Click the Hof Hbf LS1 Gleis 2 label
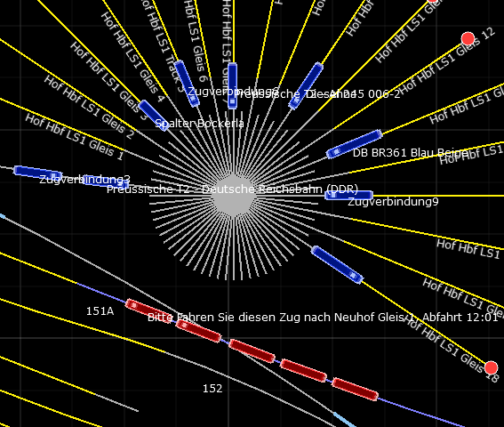 pos(89,107)
